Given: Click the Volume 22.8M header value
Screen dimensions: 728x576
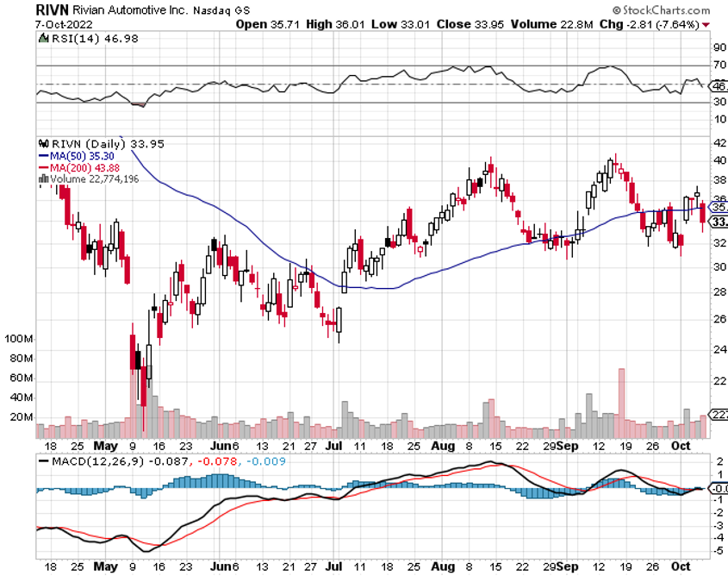Looking at the screenshot, I should (x=551, y=24).
